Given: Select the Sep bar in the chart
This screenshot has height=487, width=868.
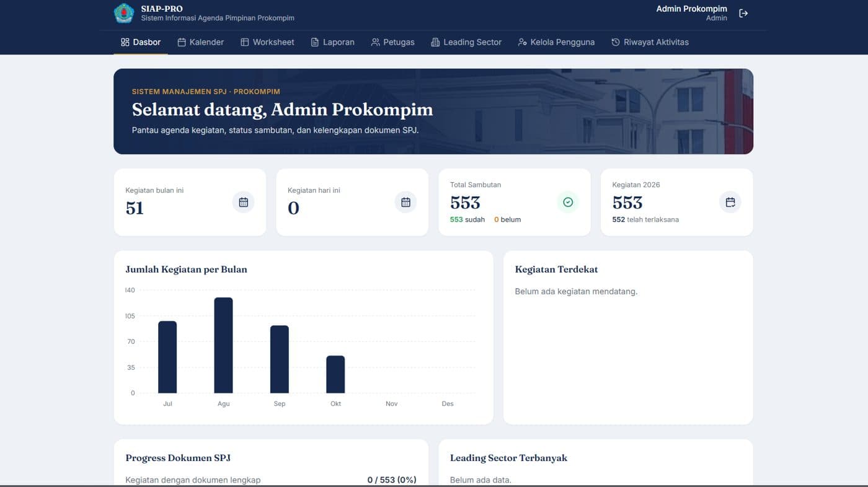Looking at the screenshot, I should pyautogui.click(x=280, y=359).
